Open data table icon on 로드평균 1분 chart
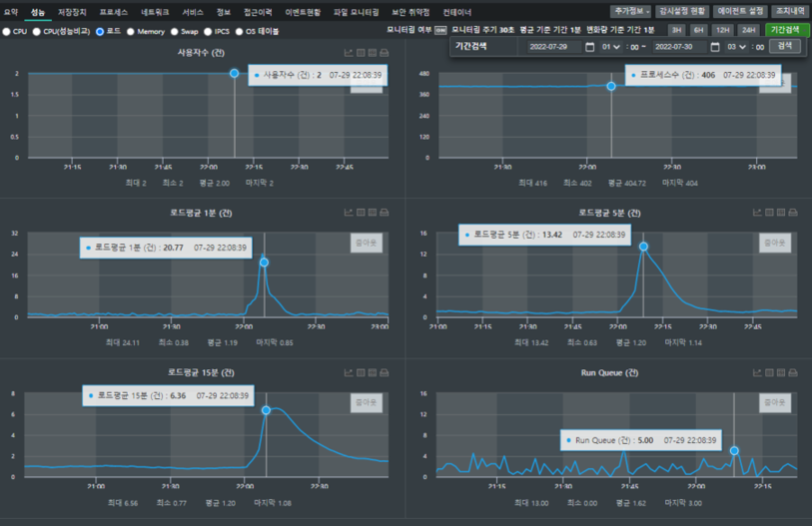The image size is (812, 526). coord(361,213)
